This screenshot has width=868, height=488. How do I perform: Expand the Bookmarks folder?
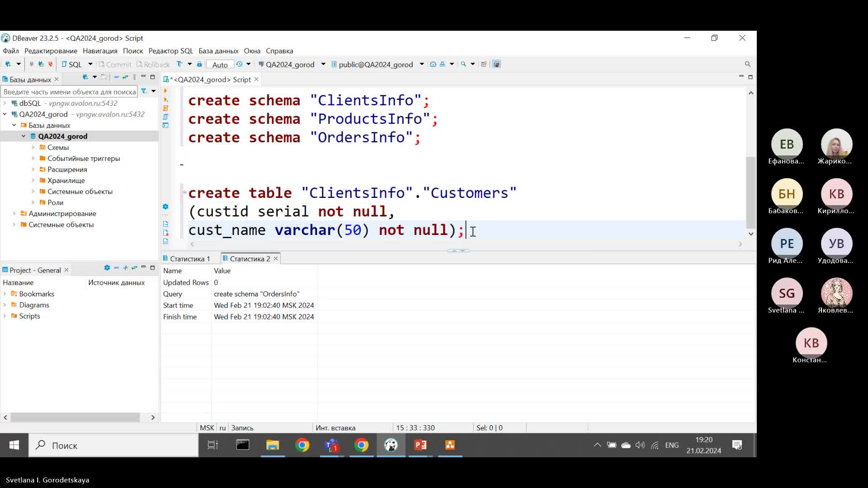5,294
